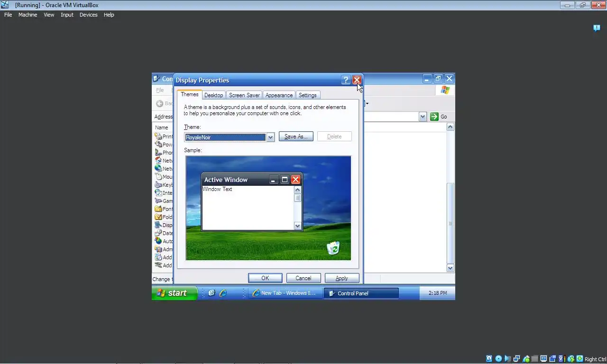Open the VirtualBox View menu

(x=49, y=15)
